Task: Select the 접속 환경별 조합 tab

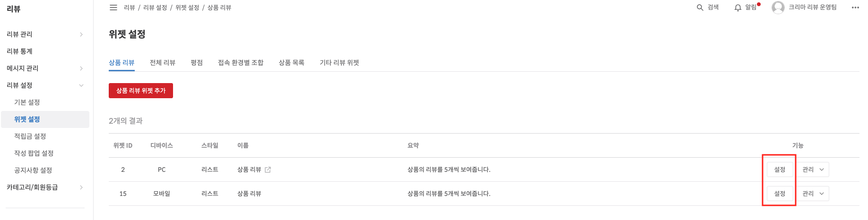Action: click(x=241, y=63)
